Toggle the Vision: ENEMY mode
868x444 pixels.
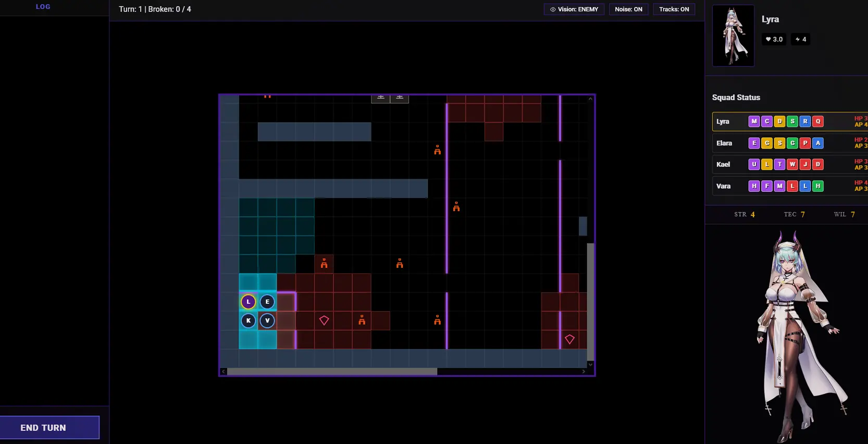(x=574, y=9)
